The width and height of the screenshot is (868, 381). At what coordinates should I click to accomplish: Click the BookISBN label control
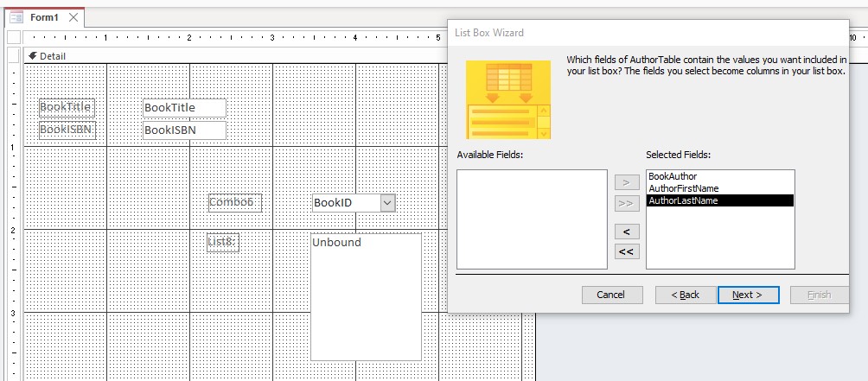(67, 130)
